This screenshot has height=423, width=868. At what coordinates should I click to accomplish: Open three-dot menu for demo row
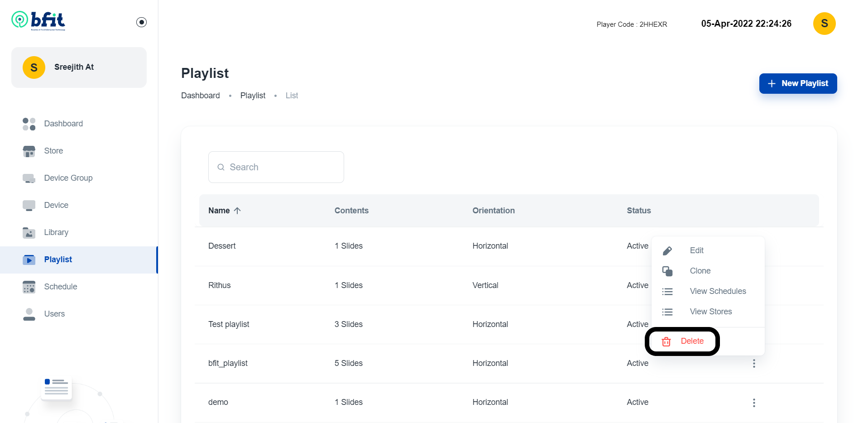[x=754, y=403]
